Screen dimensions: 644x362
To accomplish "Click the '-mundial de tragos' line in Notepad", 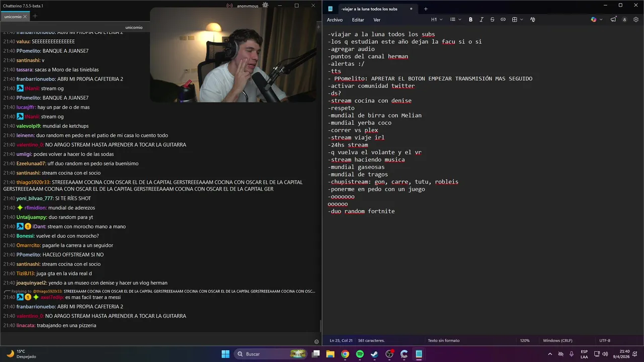I will pos(357,174).
